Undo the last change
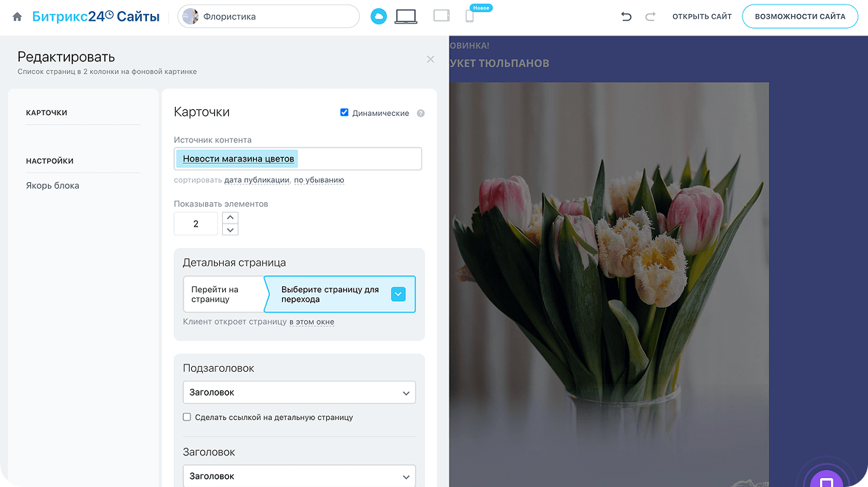868x487 pixels. click(x=627, y=16)
